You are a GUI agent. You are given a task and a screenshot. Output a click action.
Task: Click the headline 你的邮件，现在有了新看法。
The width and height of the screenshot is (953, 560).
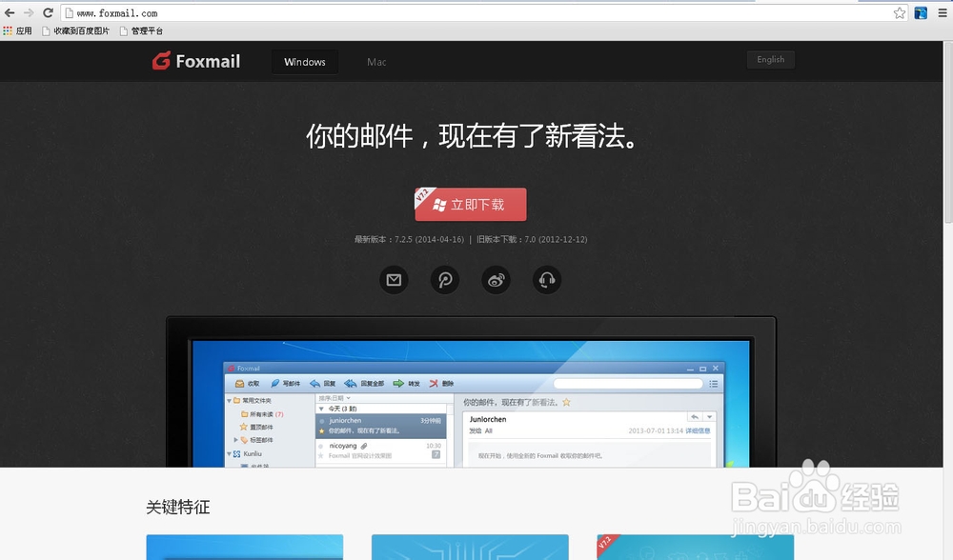coord(473,136)
